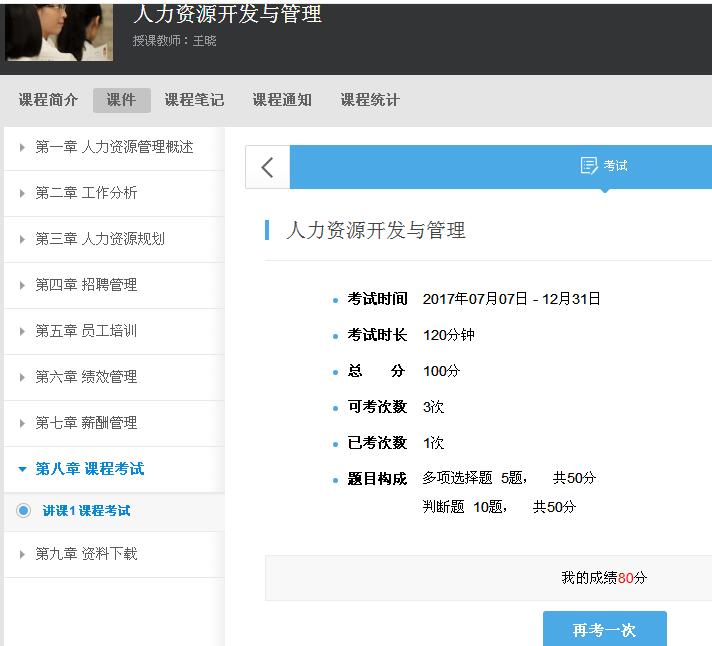Click the course thumbnail image
The height and width of the screenshot is (646, 712).
coord(59,32)
